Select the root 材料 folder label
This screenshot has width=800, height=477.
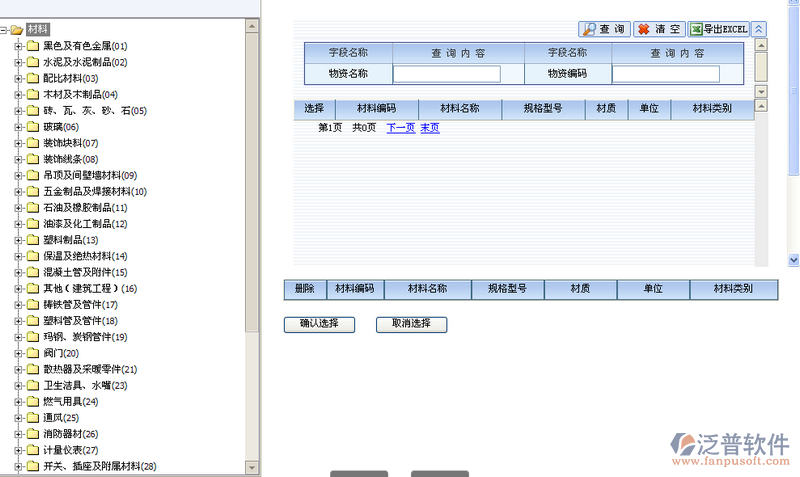pos(38,30)
